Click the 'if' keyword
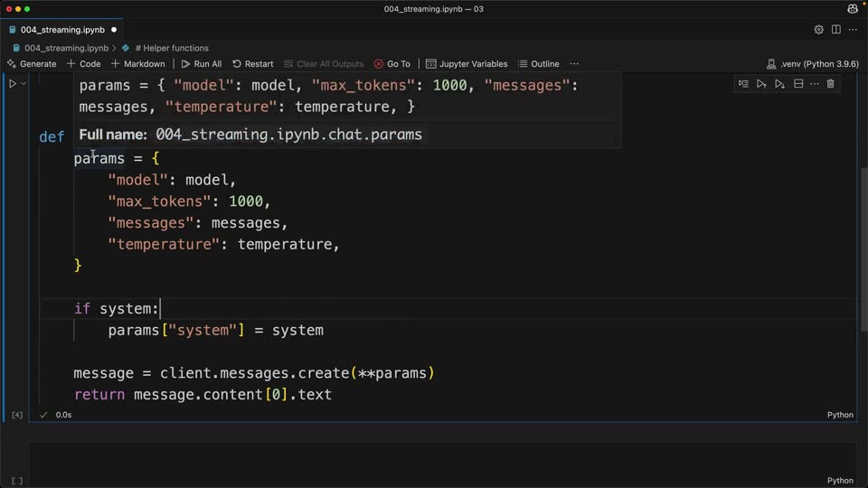The width and height of the screenshot is (868, 488). [82, 309]
